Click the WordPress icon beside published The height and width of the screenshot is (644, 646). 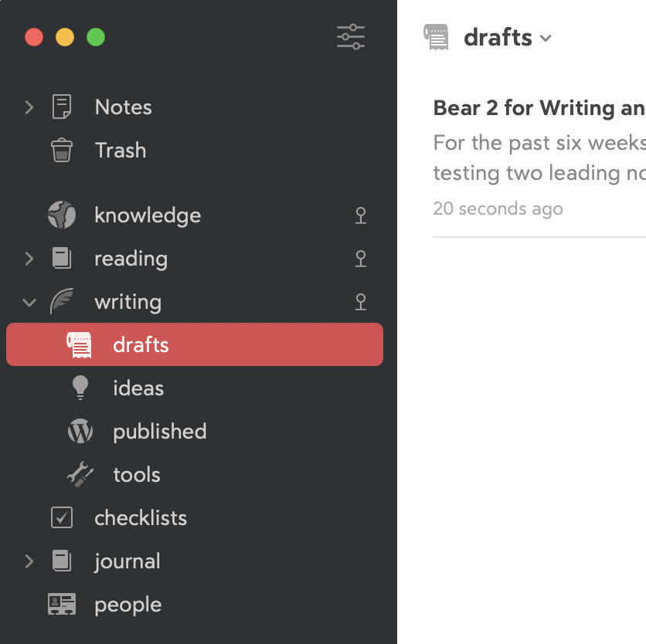[x=80, y=431]
